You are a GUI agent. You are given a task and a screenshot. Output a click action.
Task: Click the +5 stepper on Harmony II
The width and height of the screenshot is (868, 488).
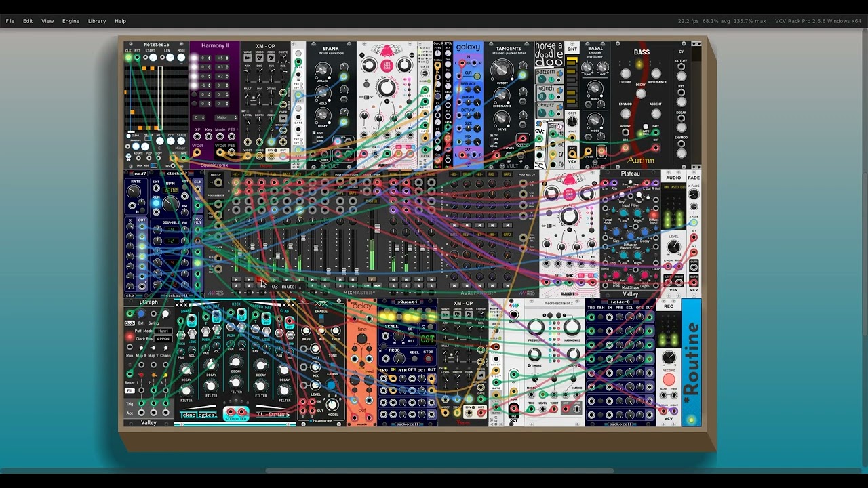click(222, 58)
